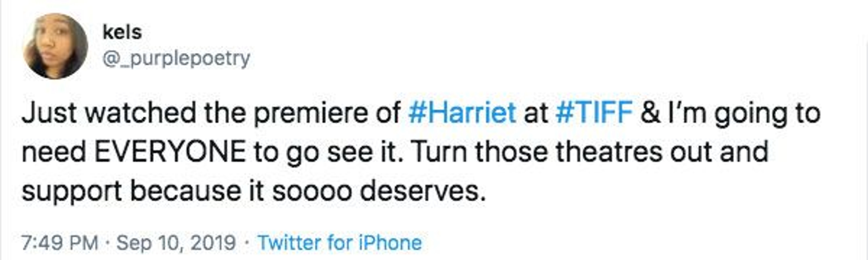Click the kels profile avatar photo
The image size is (868, 260).
(55, 46)
